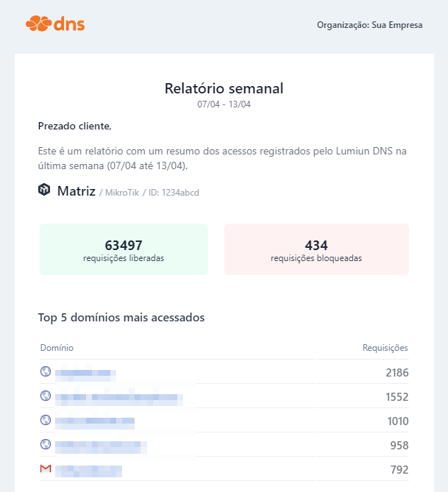Click the 792 requests count
The width and height of the screenshot is (448, 492).
click(x=399, y=470)
